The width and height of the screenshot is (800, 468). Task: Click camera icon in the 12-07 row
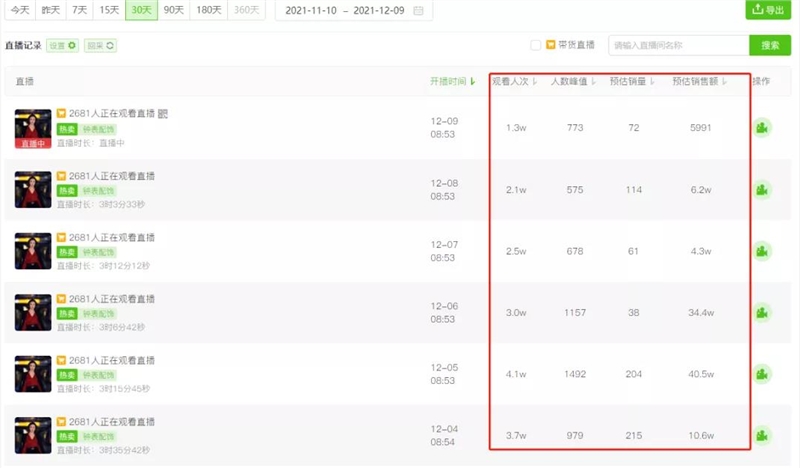762,251
